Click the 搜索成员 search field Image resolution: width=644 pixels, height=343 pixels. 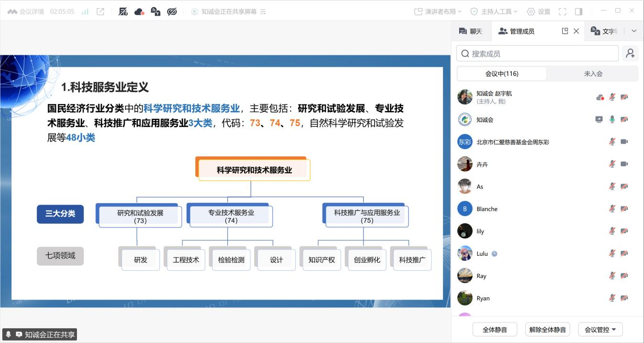(537, 53)
